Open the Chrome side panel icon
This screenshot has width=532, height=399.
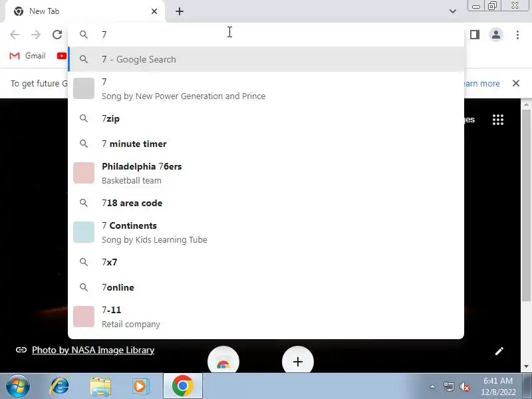(x=475, y=35)
